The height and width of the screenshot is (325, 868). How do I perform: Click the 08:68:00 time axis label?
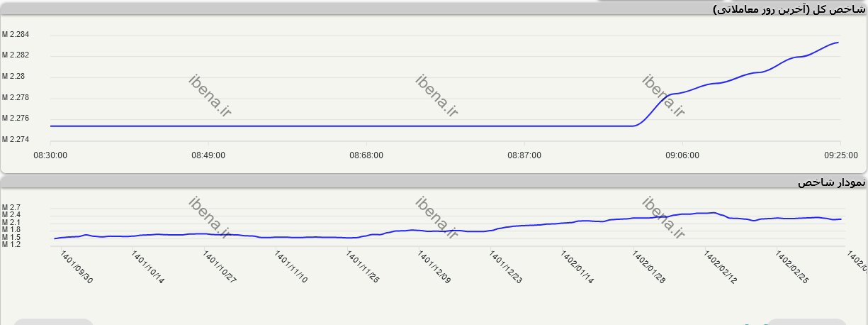(366, 155)
